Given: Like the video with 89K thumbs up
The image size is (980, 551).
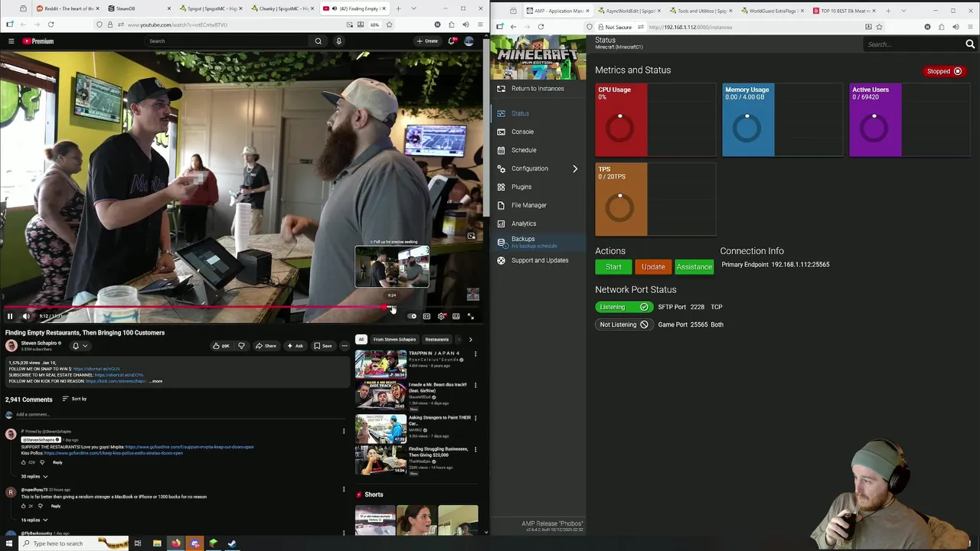Looking at the screenshot, I should (221, 346).
